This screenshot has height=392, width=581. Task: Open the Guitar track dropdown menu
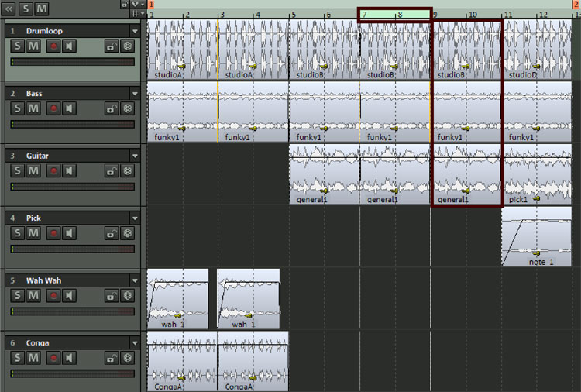(135, 156)
